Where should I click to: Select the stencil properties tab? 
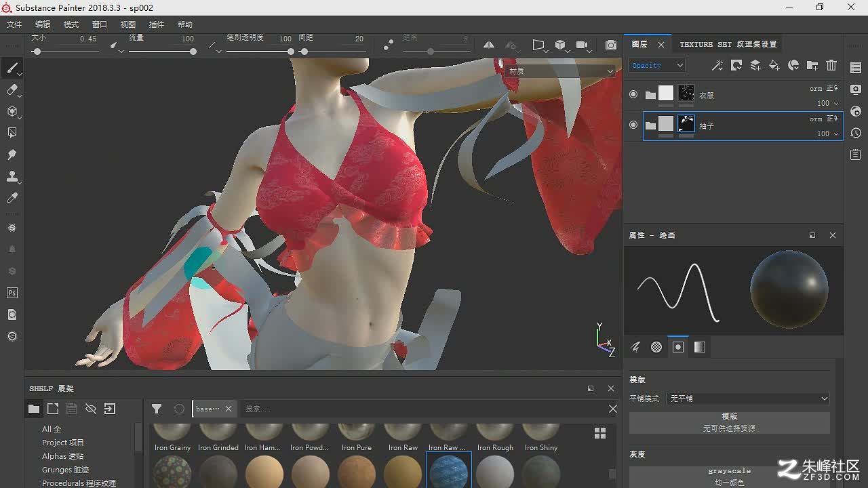678,347
